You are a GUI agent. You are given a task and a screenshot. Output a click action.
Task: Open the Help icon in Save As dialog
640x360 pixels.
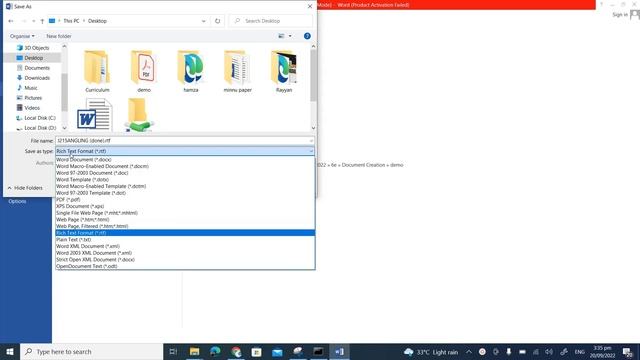tap(307, 36)
